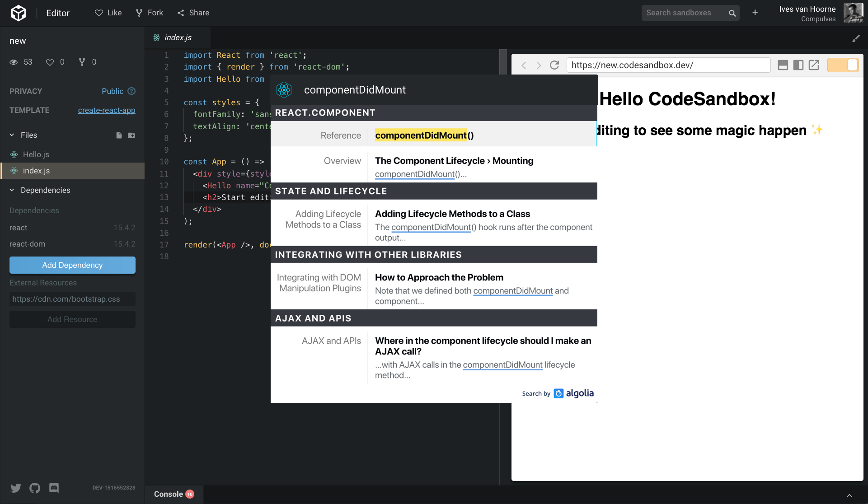
Task: Click the new file icon in Files
Action: 119,135
